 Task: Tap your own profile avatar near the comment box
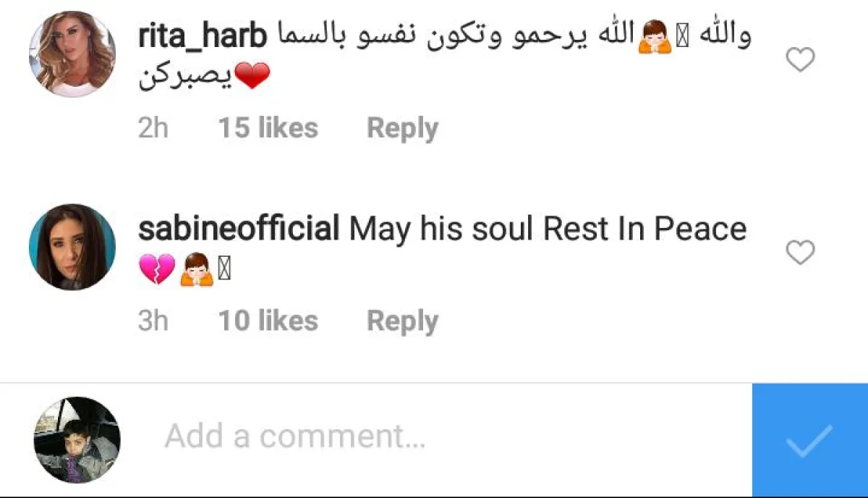tap(77, 439)
